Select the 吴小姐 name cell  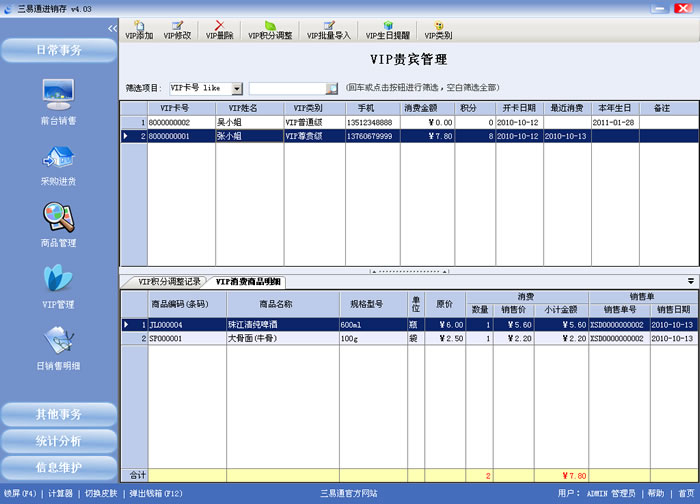tap(250, 122)
